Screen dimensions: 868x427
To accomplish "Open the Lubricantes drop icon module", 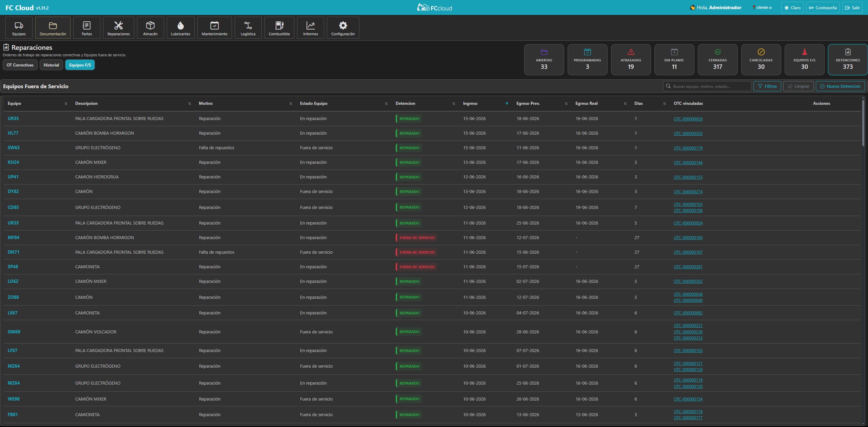I will pyautogui.click(x=180, y=28).
